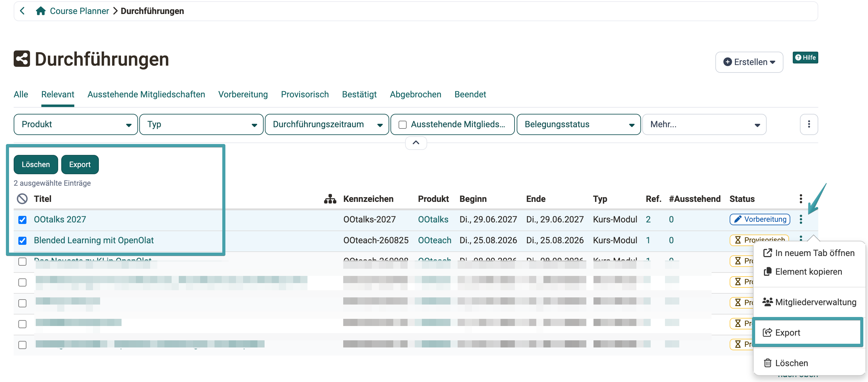868x382 pixels.
Task: Uncheck the OOtalks 2027 row checkbox
Action: (22, 220)
